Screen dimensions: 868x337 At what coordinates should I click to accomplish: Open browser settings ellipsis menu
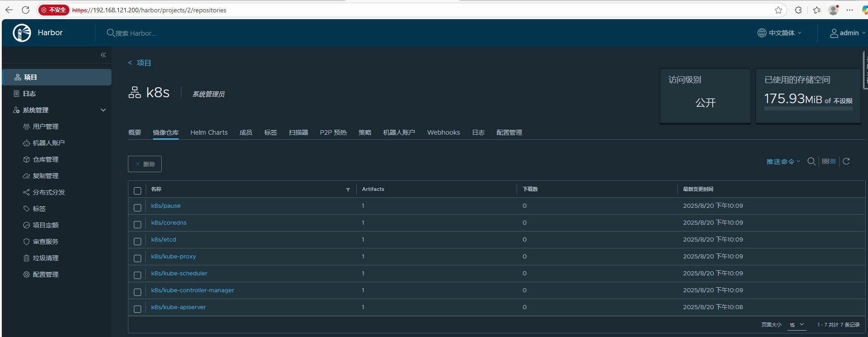(x=850, y=10)
